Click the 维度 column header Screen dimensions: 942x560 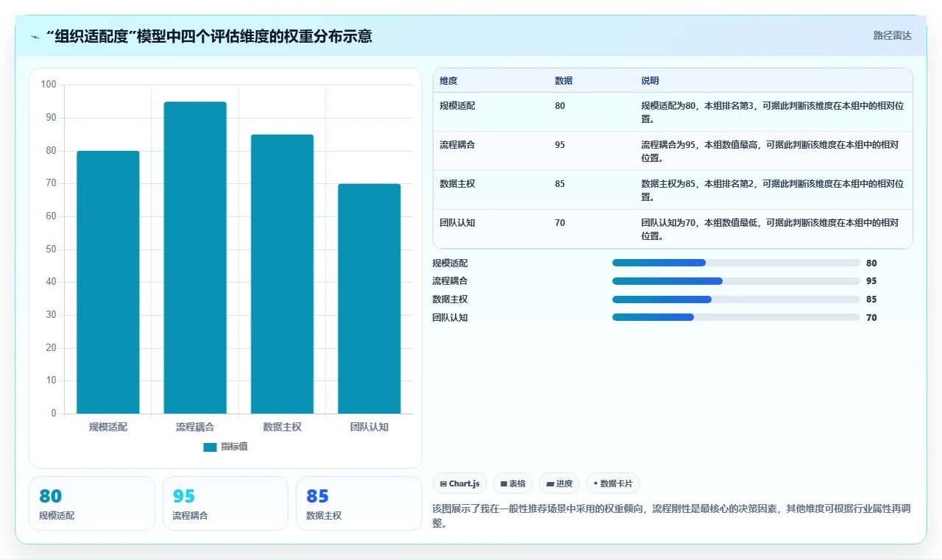click(x=448, y=80)
